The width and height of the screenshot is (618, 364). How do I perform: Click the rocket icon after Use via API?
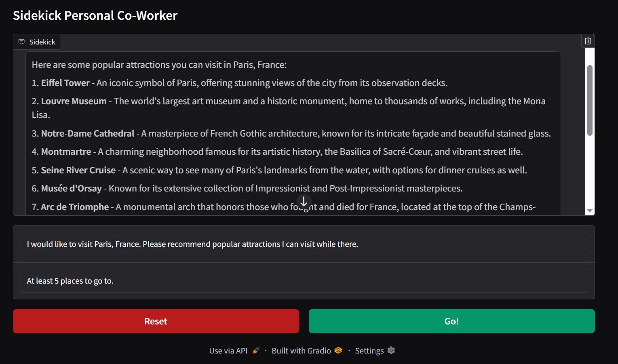point(256,351)
